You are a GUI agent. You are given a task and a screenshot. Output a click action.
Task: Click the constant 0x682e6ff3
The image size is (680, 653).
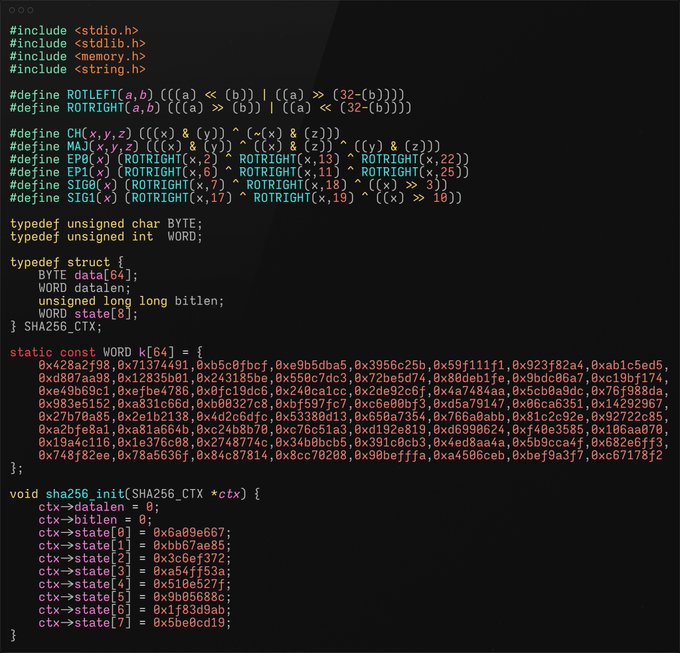627,443
